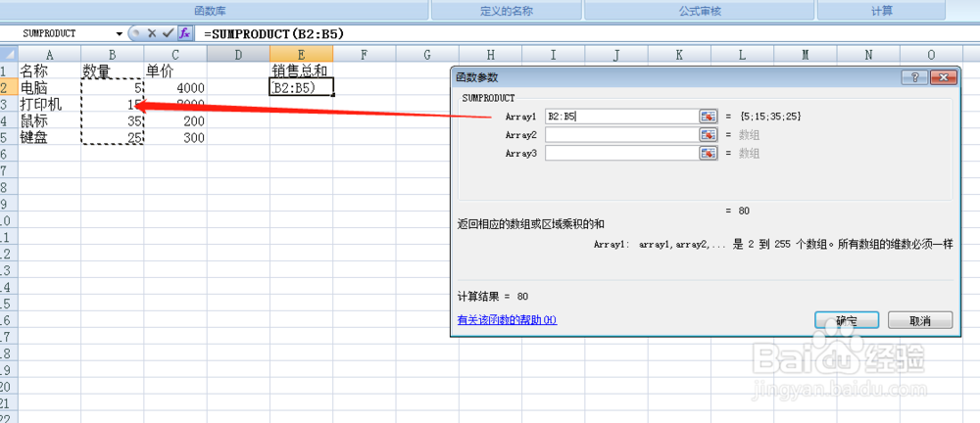Click the Array3 input field
The image size is (980, 423).
[x=622, y=153]
